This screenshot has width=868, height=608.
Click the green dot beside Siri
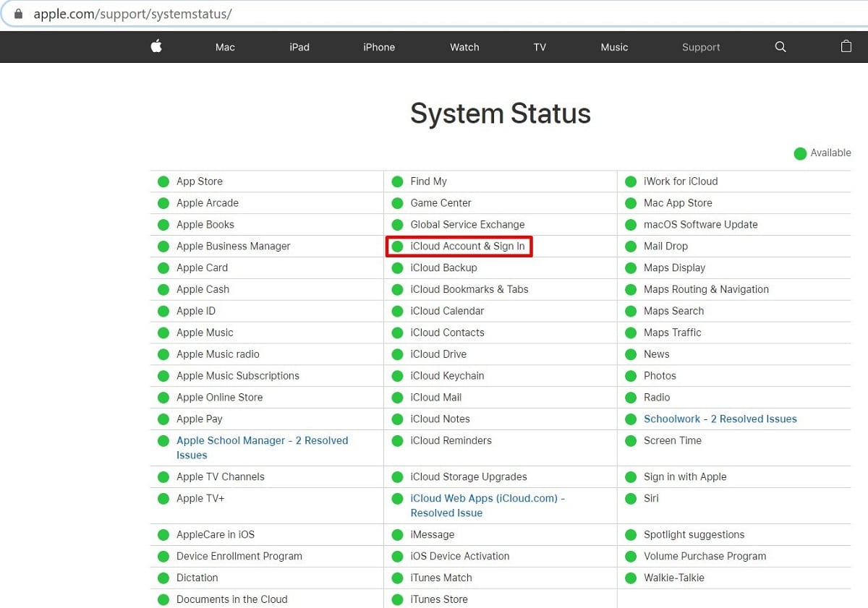631,499
